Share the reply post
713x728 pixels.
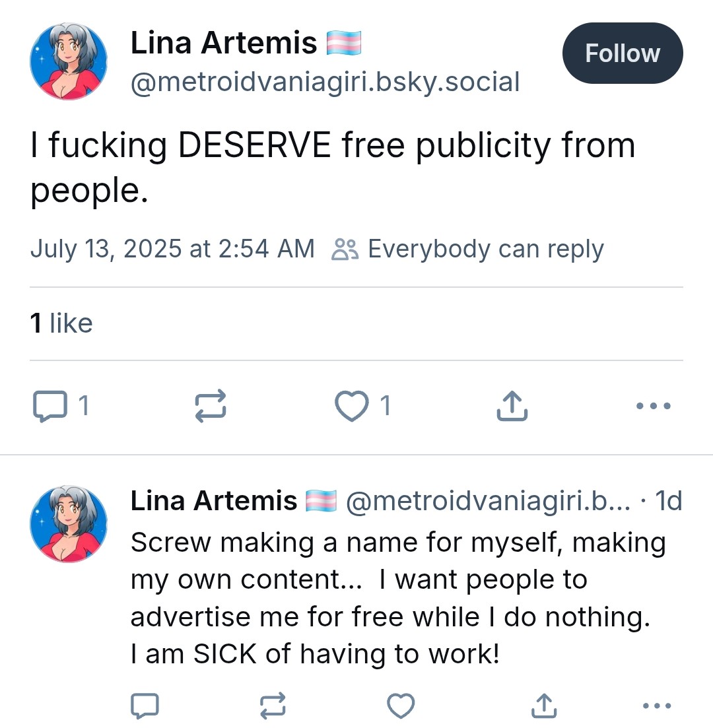(543, 706)
